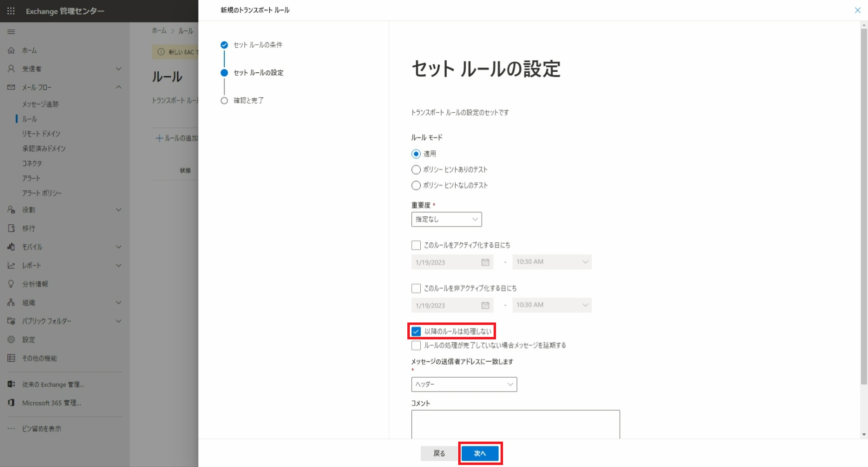
Task: Uncheck 以降のルールは処理しない checkbox
Action: [416, 331]
